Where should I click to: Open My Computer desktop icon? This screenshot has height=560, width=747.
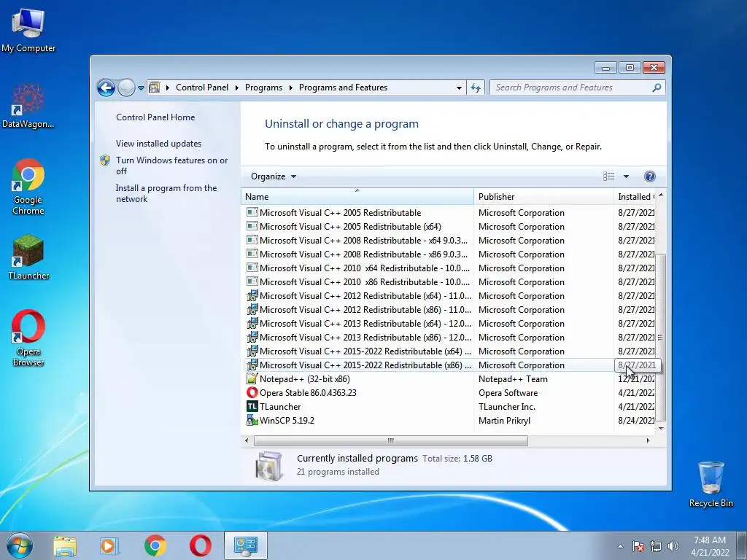[28, 29]
